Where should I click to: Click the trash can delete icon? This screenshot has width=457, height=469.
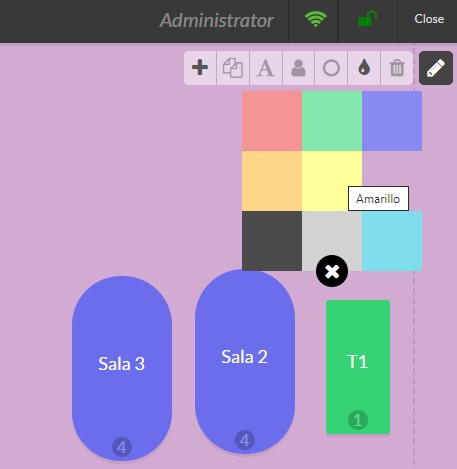(397, 68)
